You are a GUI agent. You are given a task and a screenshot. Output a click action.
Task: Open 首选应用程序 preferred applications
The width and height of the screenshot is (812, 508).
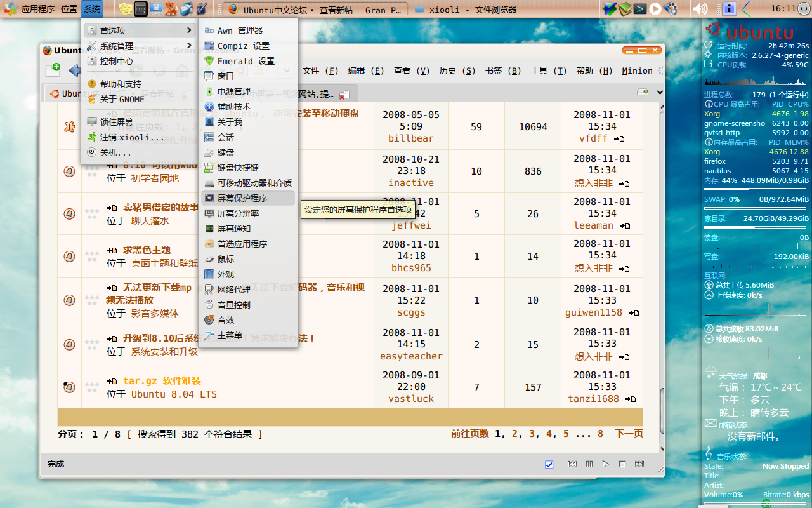pos(248,244)
